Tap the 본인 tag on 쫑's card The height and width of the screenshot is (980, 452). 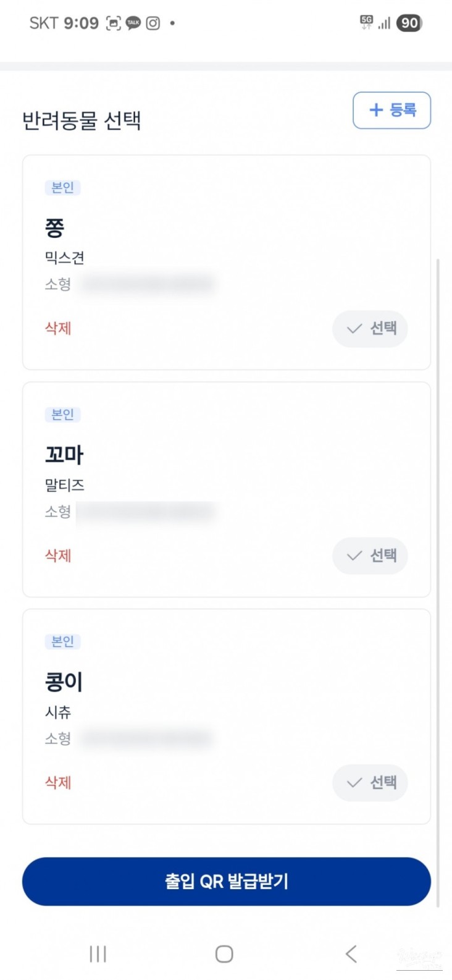tap(62, 187)
